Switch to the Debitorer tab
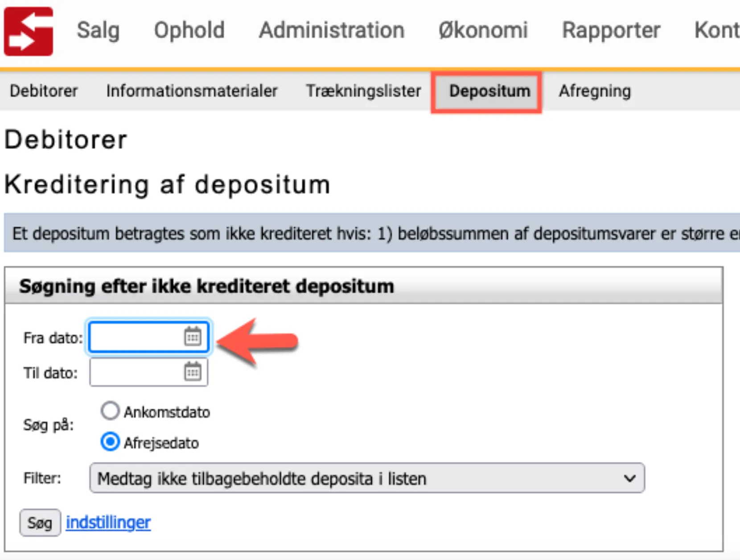This screenshot has width=740, height=560. [44, 91]
